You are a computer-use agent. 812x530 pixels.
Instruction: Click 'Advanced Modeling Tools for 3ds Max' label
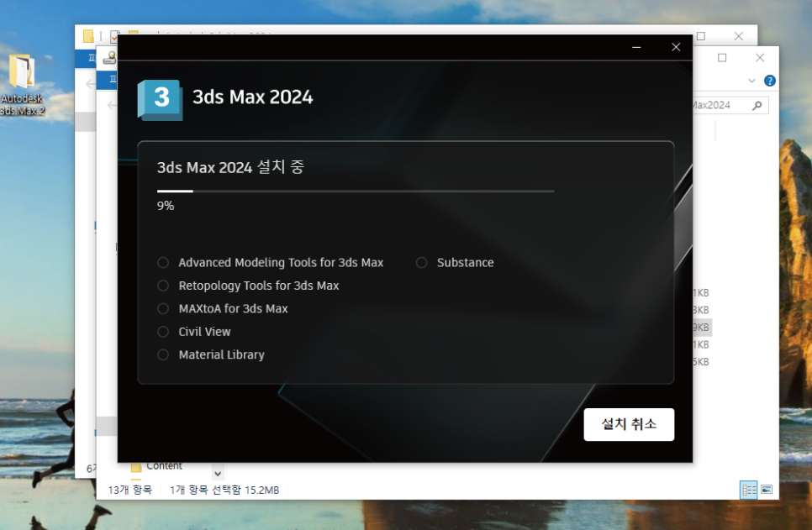(281, 262)
